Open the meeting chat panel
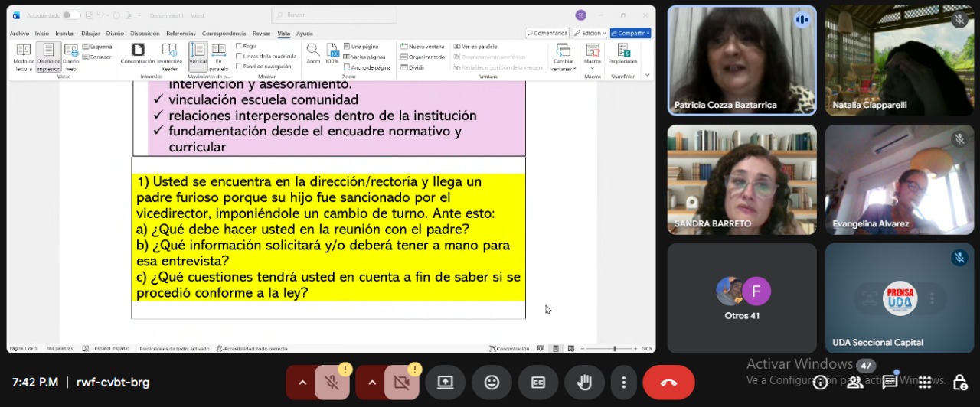The image size is (980, 407). tap(890, 382)
